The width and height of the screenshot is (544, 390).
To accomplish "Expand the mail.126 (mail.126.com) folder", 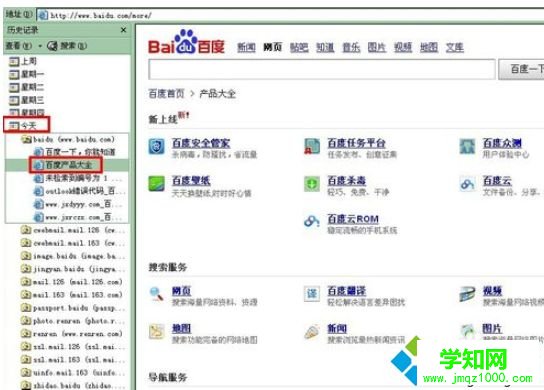I will click(71, 282).
